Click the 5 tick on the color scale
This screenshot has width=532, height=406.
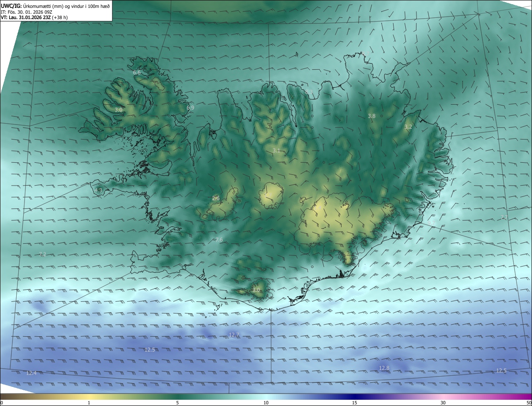click(177, 403)
